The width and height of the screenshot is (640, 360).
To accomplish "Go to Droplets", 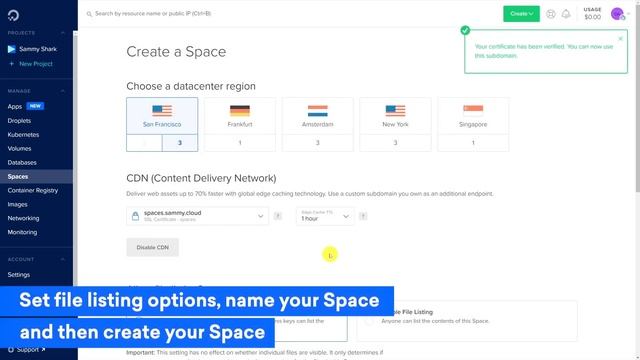I will (x=19, y=121).
